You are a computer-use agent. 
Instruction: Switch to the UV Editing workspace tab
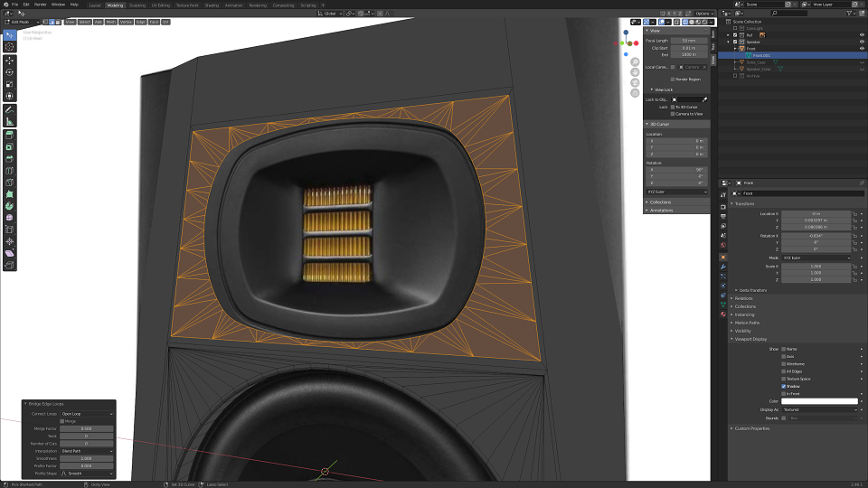click(x=161, y=5)
